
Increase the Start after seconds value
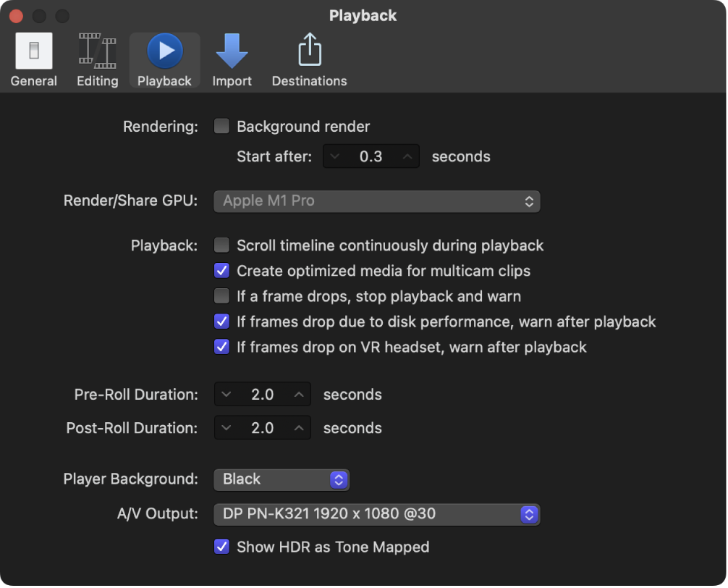pos(407,156)
